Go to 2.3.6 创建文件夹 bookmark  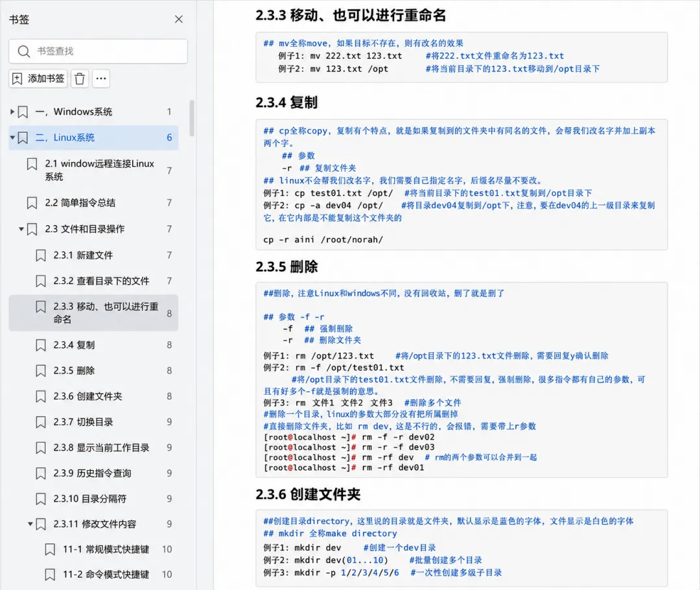tap(93, 397)
